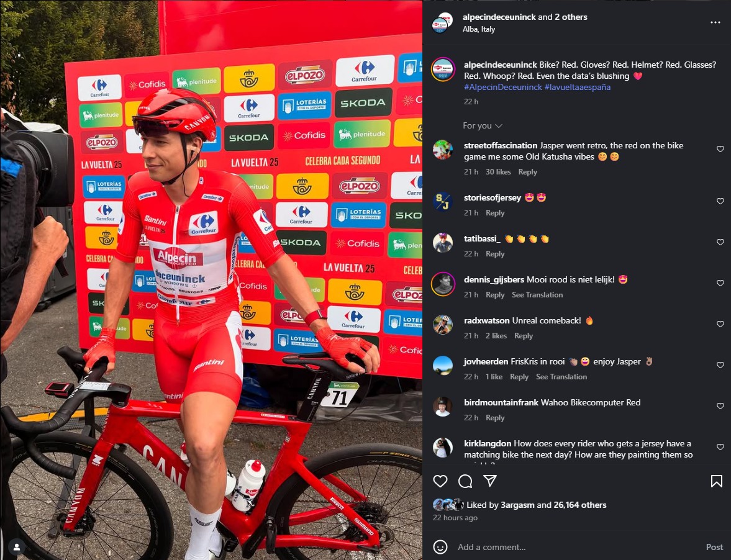Like the birdmountainfrank comment
The image size is (731, 560).
pyautogui.click(x=720, y=406)
